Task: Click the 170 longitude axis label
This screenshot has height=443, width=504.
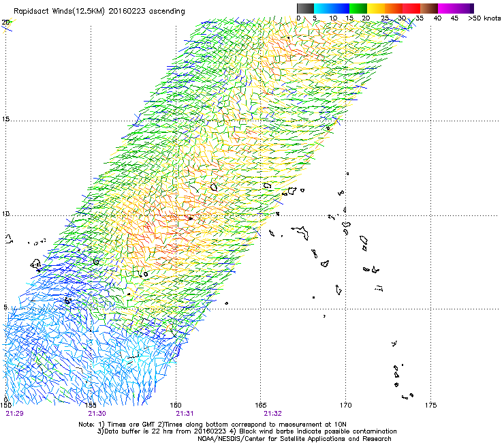Action: click(x=345, y=405)
